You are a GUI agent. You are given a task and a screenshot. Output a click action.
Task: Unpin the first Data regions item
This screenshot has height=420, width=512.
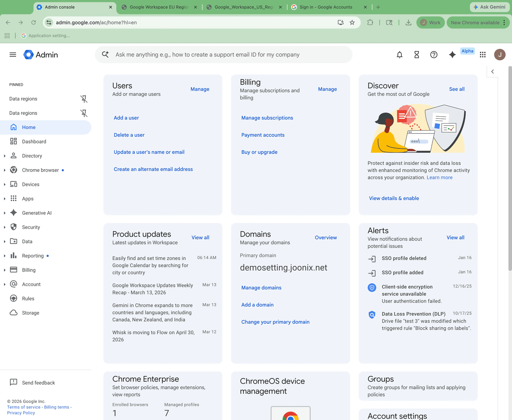[x=84, y=99]
